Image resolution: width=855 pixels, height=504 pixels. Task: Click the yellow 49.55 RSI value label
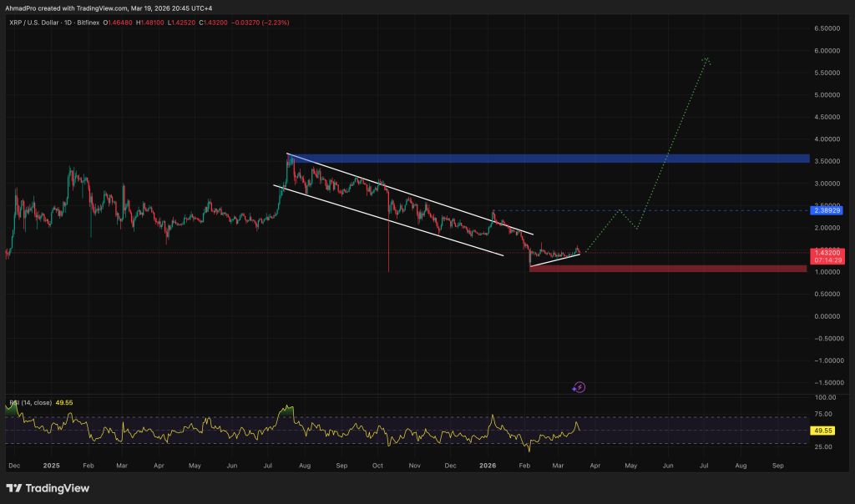(x=822, y=431)
